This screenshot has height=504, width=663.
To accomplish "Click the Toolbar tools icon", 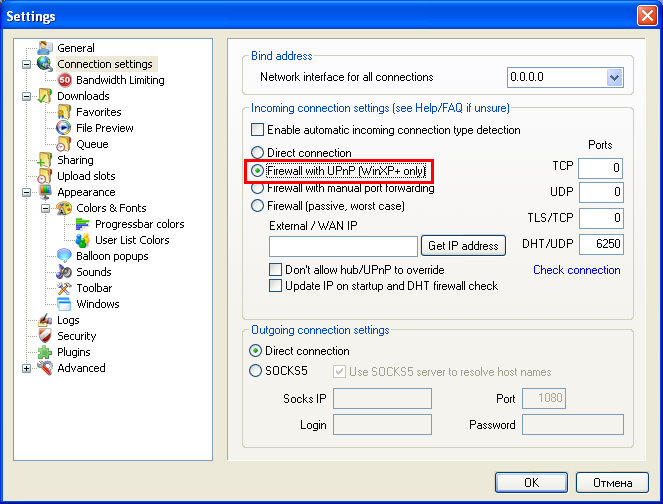I will 64,288.
